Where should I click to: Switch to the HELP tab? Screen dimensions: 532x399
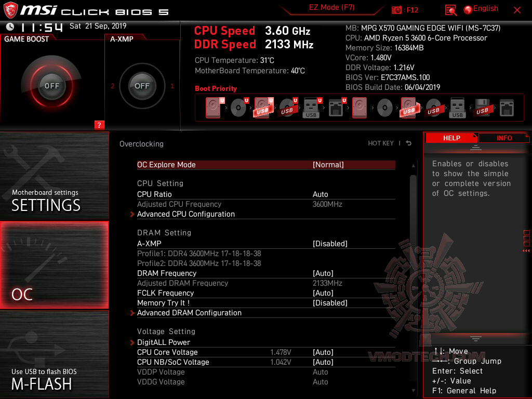[451, 138]
